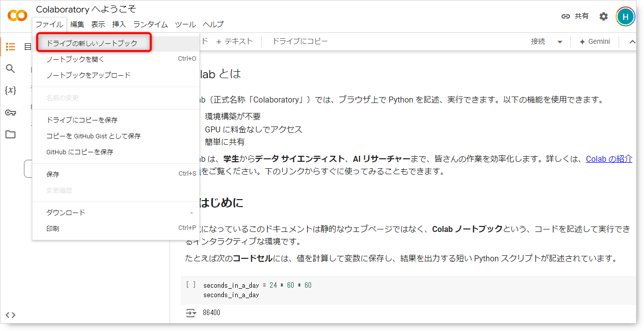Screen dimensions: 644x331
Task: Click the 接続 connect button
Action: (x=538, y=42)
